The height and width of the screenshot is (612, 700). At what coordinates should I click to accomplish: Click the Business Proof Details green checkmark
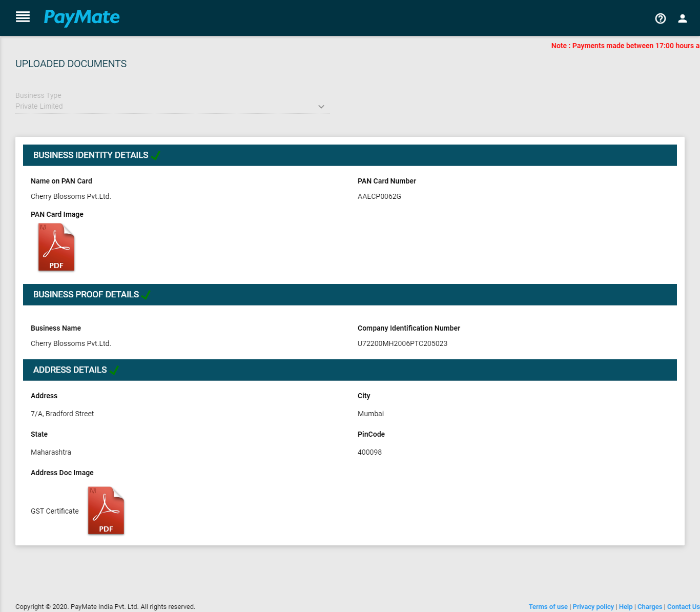(x=146, y=294)
